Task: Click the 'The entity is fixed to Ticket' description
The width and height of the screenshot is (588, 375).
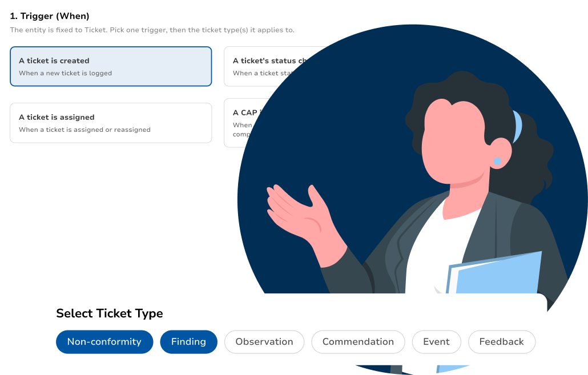Action: (x=152, y=30)
